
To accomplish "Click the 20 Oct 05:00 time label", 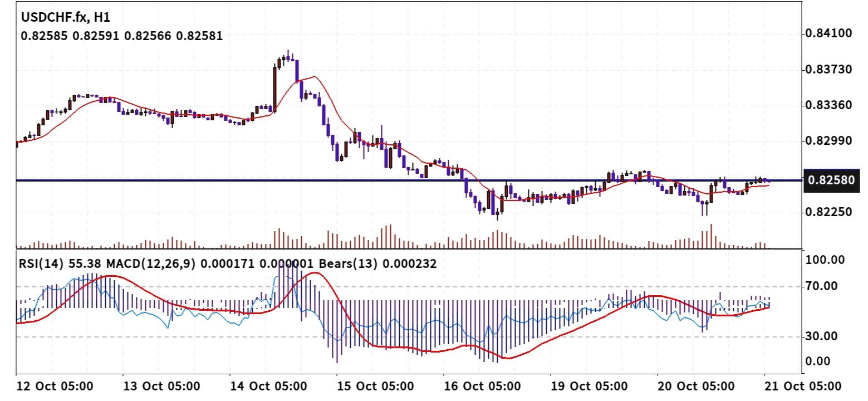I will [x=696, y=387].
